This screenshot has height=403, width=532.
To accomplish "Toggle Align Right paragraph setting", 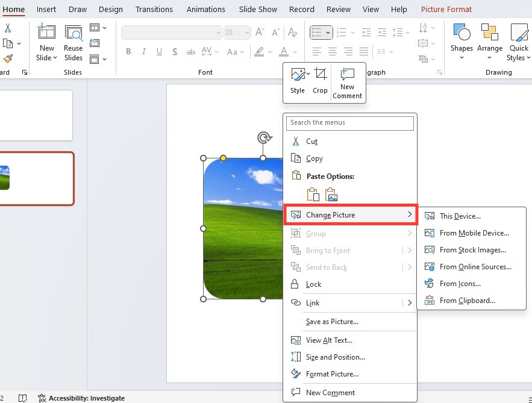I will coord(348,52).
